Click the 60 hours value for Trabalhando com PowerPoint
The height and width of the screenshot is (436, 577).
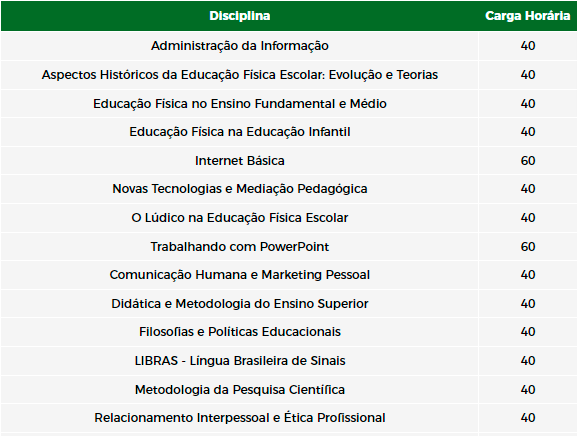point(528,247)
